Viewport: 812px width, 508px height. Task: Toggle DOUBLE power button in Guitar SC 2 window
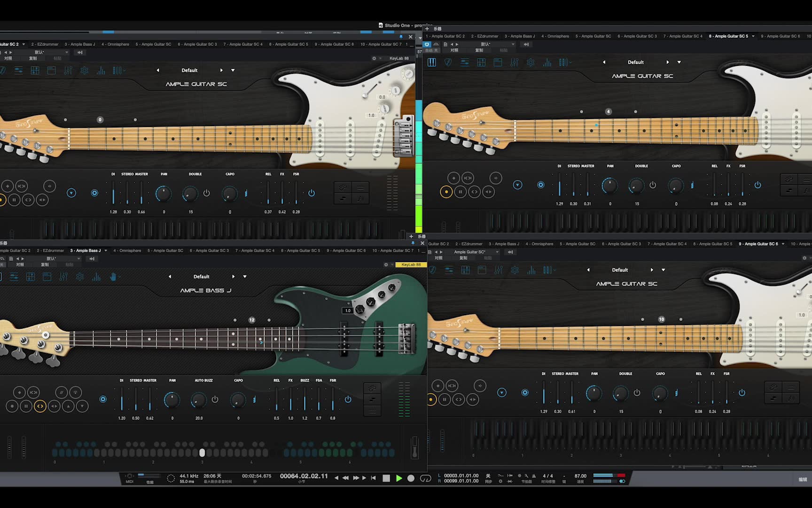coord(206,193)
